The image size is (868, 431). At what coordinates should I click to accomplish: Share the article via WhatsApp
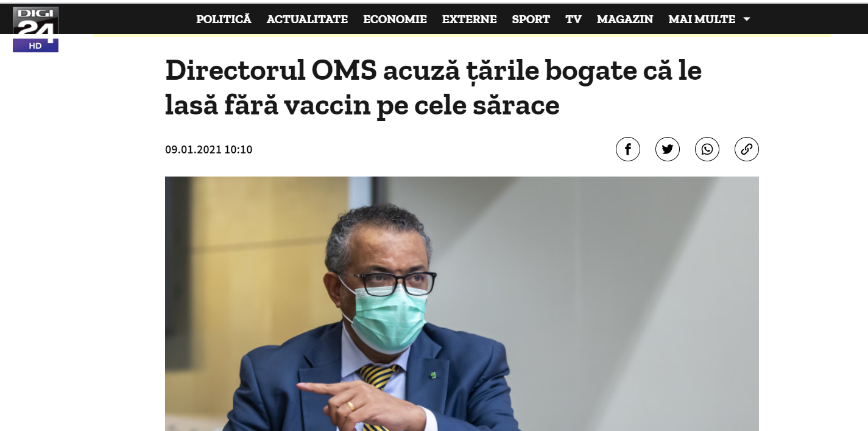click(707, 149)
